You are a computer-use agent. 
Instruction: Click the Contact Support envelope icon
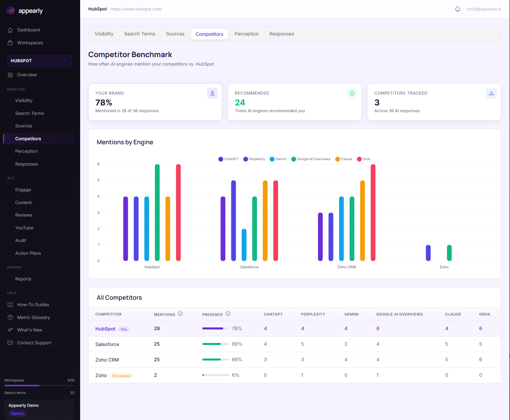[x=10, y=343]
